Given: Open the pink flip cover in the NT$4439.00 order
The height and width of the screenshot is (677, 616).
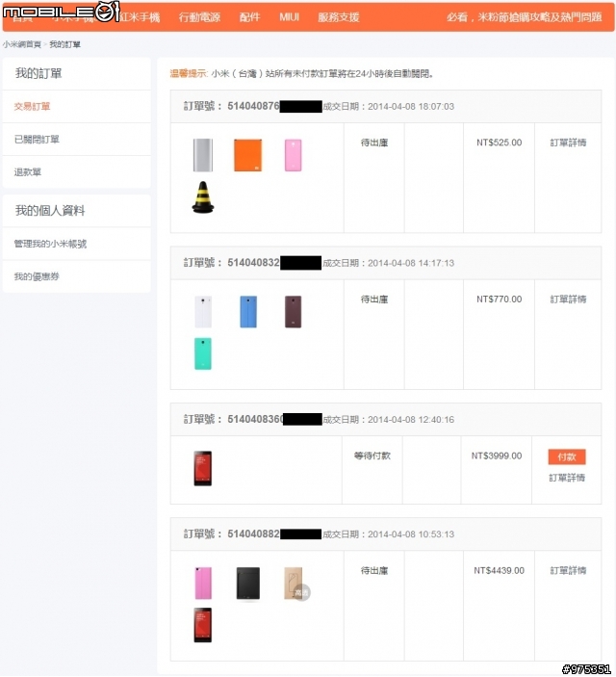Looking at the screenshot, I should pos(203,584).
